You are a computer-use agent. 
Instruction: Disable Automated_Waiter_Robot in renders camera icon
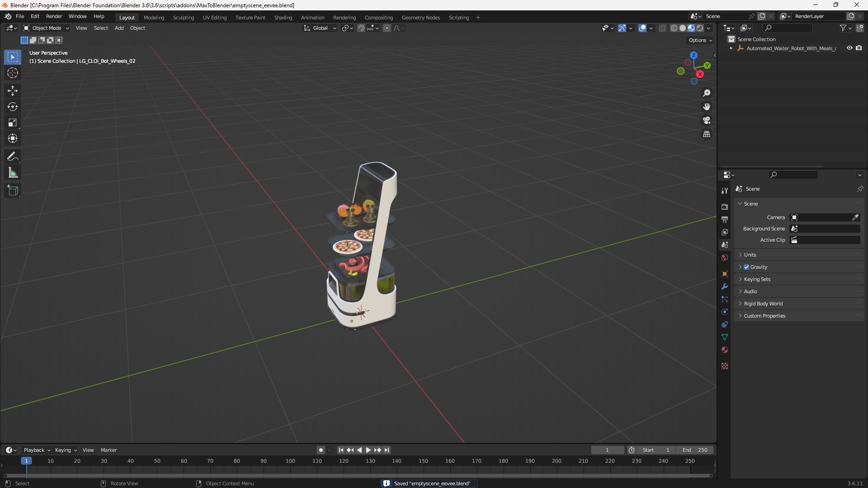859,48
